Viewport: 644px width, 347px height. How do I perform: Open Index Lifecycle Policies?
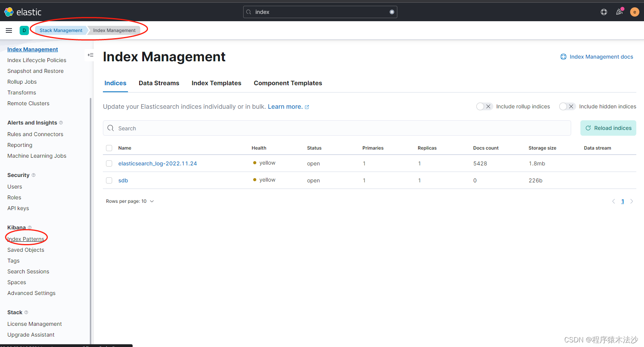[x=37, y=60]
